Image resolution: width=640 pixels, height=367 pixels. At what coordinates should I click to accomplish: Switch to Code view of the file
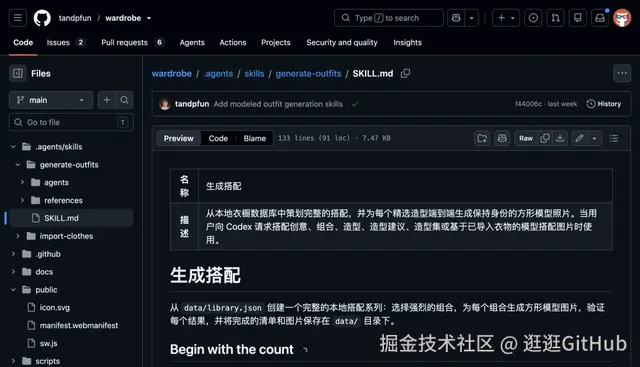[218, 138]
